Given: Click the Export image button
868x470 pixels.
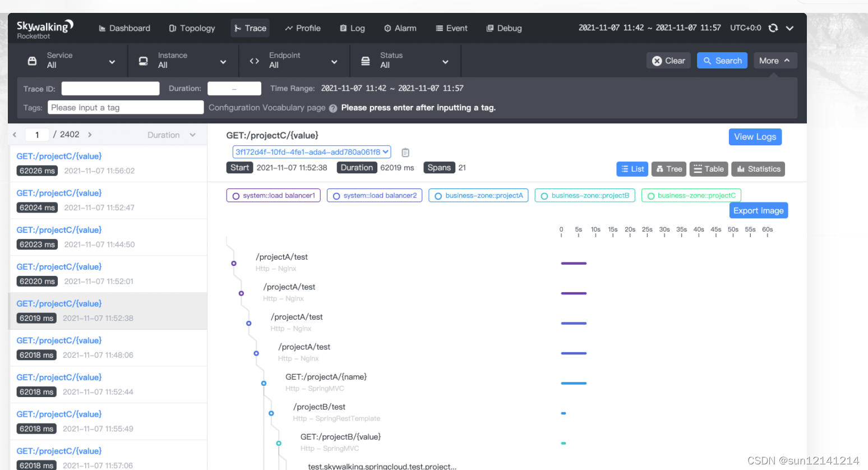Looking at the screenshot, I should pos(758,210).
